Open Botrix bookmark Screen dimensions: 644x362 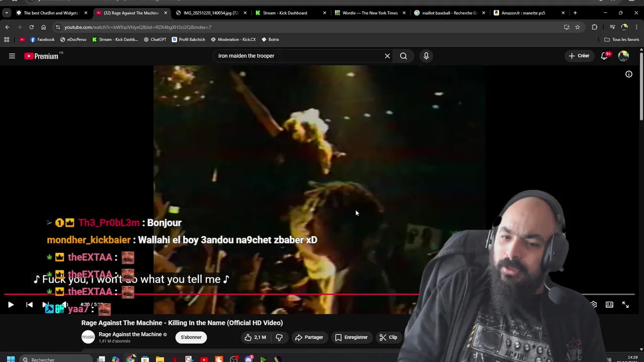click(x=270, y=39)
